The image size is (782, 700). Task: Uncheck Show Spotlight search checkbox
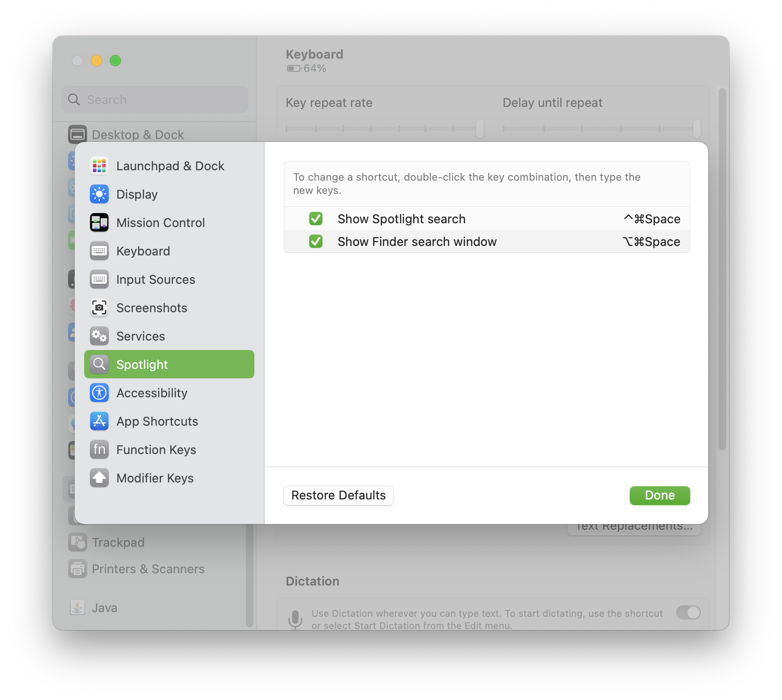pyautogui.click(x=316, y=219)
